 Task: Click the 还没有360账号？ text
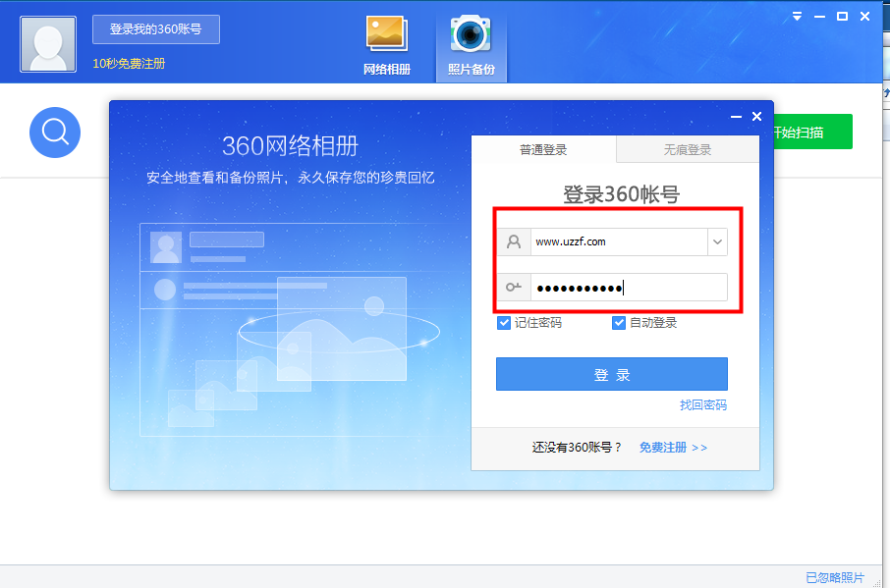[577, 448]
